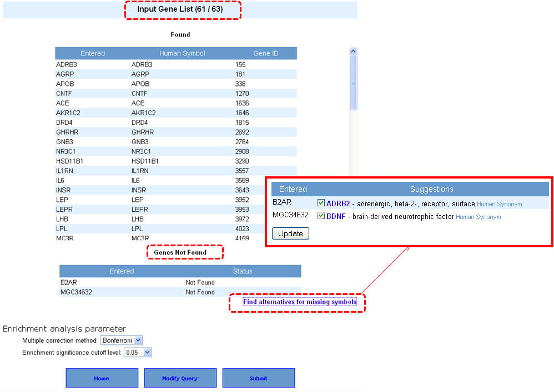Click the Gene ID column header
This screenshot has width=554, height=392.
266,53
